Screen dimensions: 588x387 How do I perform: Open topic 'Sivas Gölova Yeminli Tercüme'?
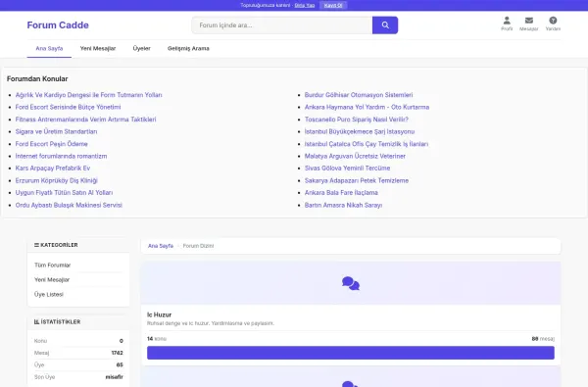347,168
